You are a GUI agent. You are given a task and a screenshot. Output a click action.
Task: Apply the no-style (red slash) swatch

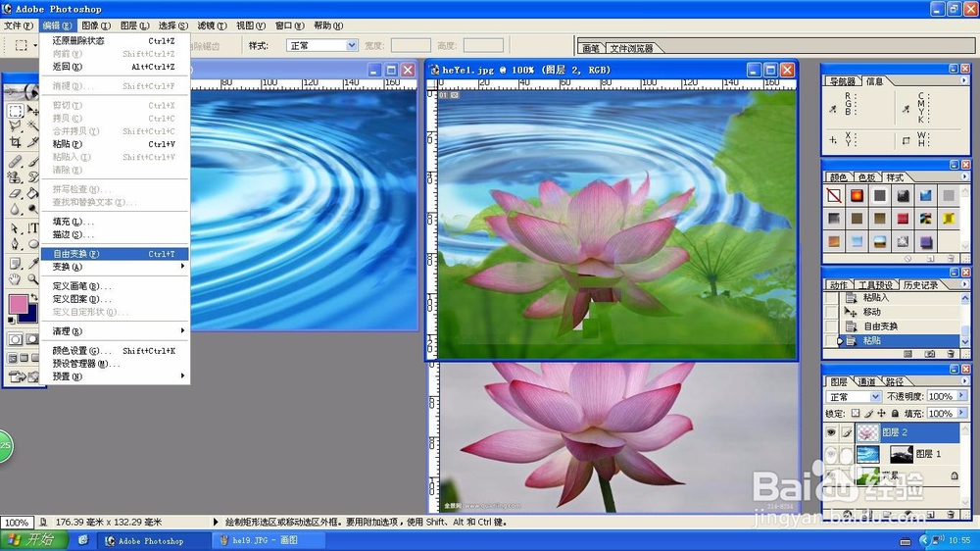coord(834,196)
